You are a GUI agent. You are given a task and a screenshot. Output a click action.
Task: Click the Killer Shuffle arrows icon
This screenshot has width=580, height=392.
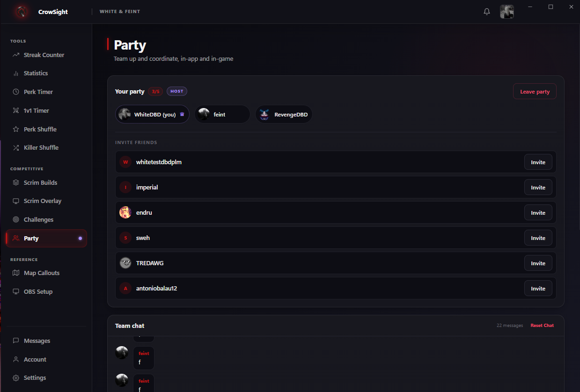[16, 147]
